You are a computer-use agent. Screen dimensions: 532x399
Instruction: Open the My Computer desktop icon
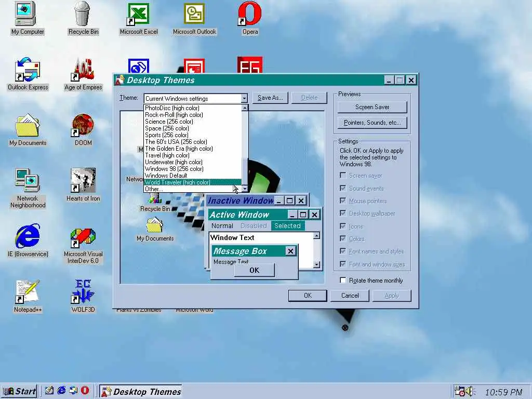27,18
